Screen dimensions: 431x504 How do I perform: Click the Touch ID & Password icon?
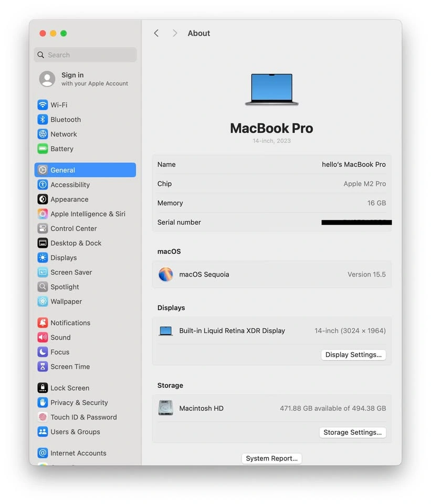pyautogui.click(x=43, y=417)
